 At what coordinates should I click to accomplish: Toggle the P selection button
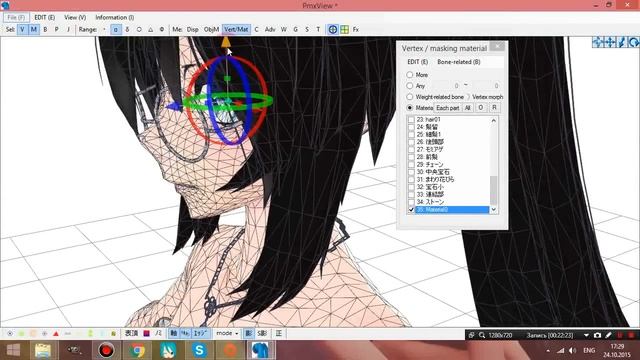click(x=57, y=29)
